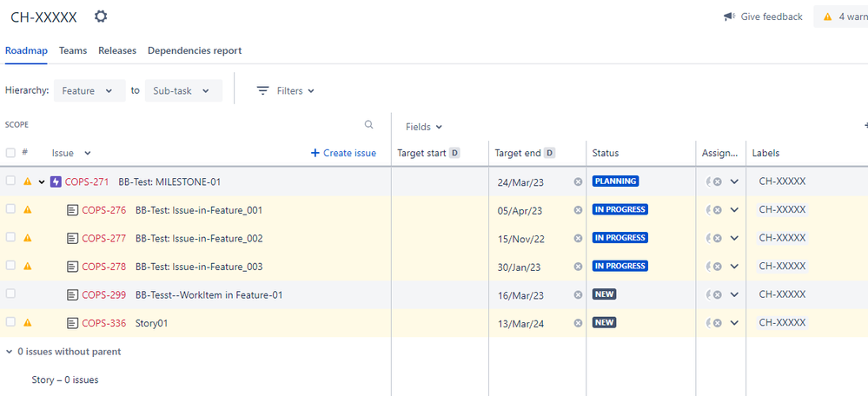Open the Filters dropdown
Image resolution: width=868 pixels, height=396 pixels.
click(x=286, y=90)
